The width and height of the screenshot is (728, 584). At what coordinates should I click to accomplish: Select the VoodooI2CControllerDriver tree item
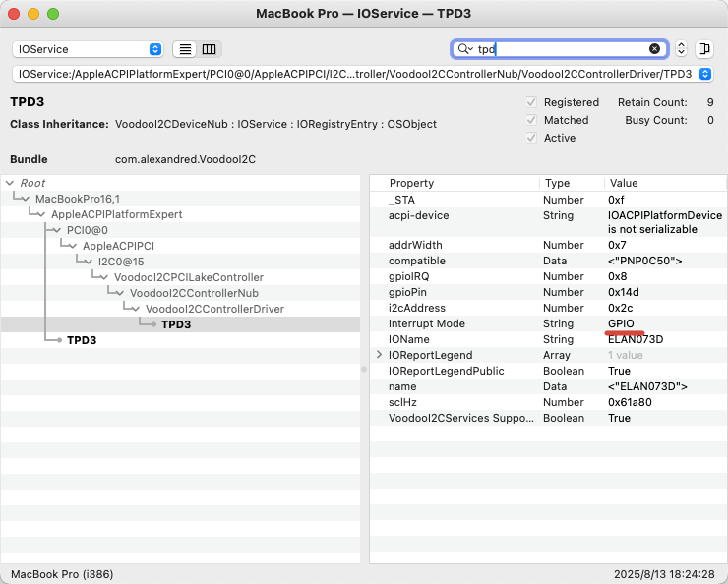tap(214, 309)
